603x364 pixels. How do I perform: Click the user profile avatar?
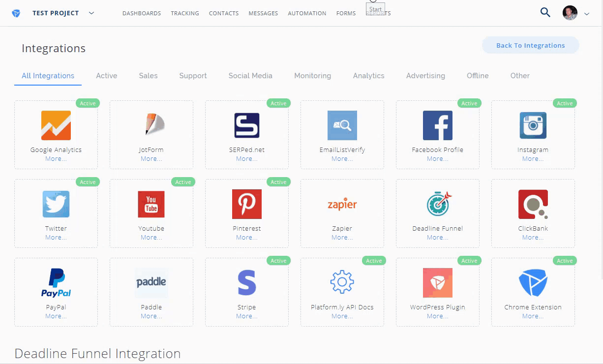point(570,13)
